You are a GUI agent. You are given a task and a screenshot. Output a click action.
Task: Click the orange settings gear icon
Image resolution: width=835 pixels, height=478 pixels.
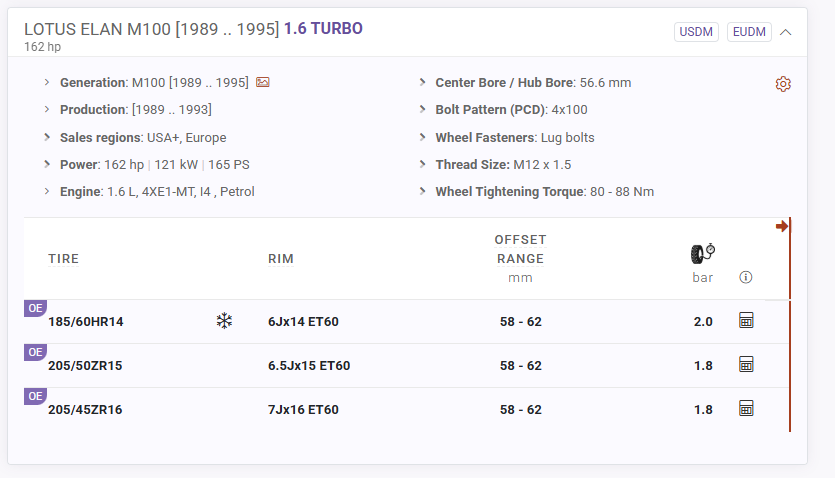(783, 84)
